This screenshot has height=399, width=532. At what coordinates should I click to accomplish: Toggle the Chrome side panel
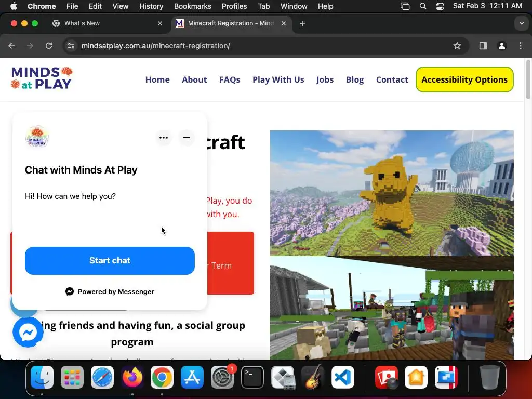(483, 46)
